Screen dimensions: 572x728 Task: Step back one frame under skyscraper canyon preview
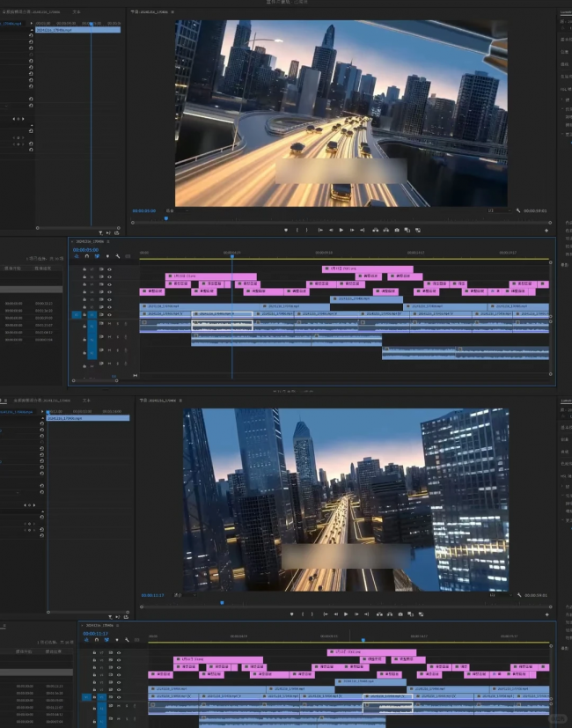coord(334,614)
